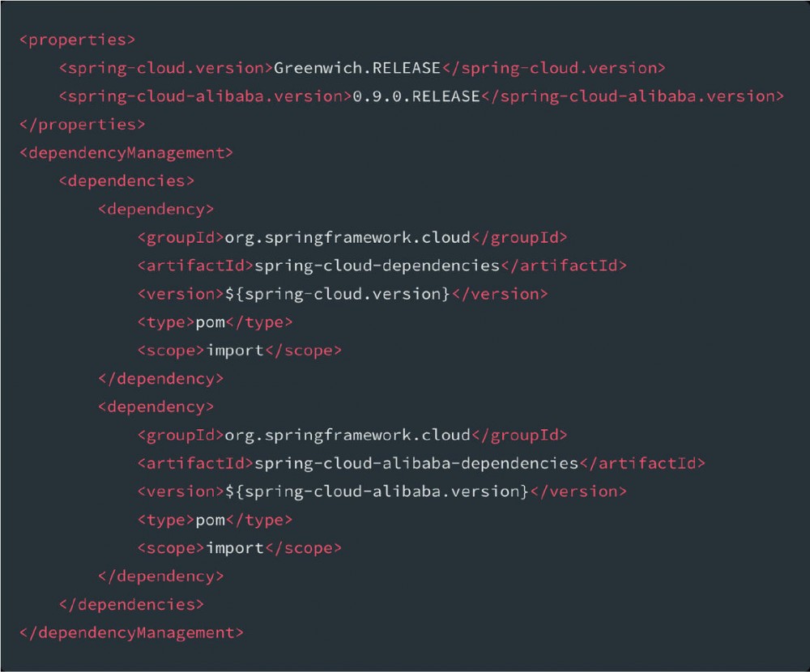
Task: Click the closing properties tag
Action: [82, 125]
